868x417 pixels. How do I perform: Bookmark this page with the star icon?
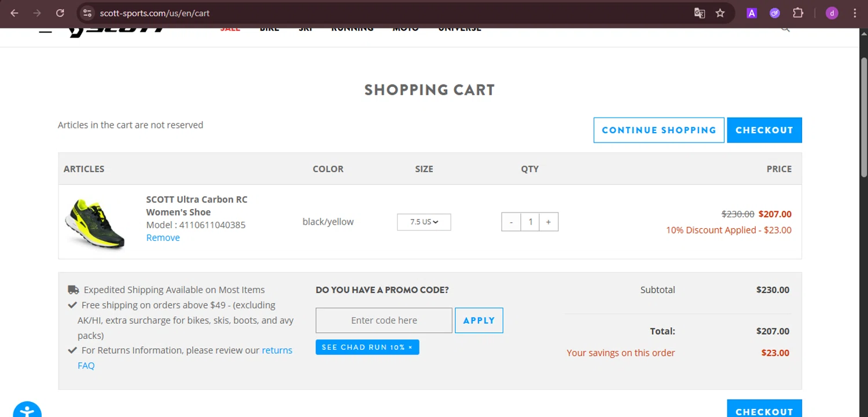(x=720, y=13)
